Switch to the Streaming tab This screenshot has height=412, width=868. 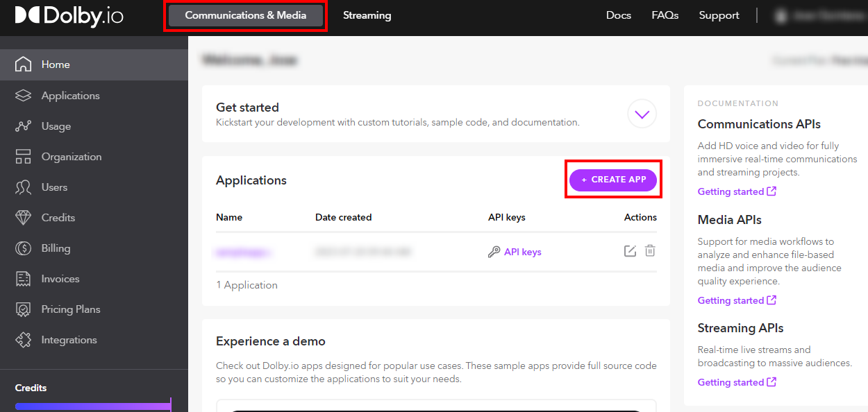pos(367,15)
